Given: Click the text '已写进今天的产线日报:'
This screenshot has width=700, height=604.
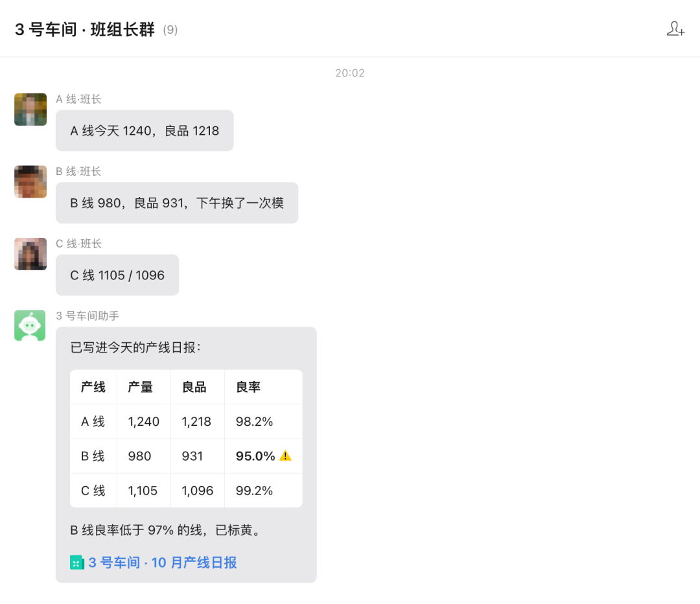Looking at the screenshot, I should coord(135,347).
